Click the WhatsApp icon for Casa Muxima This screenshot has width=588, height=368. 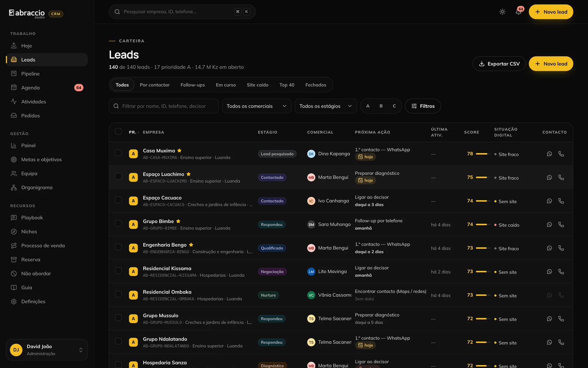[x=549, y=154]
